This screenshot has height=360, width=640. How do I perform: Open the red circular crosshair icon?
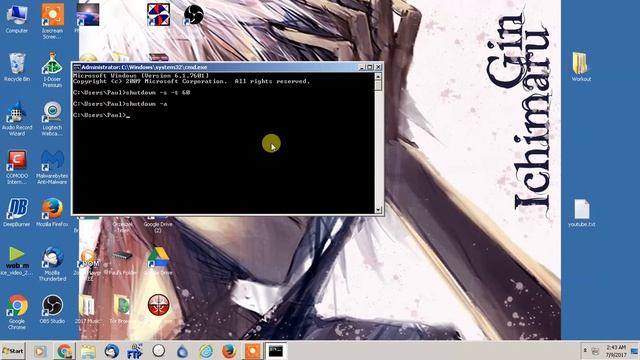[x=158, y=305]
